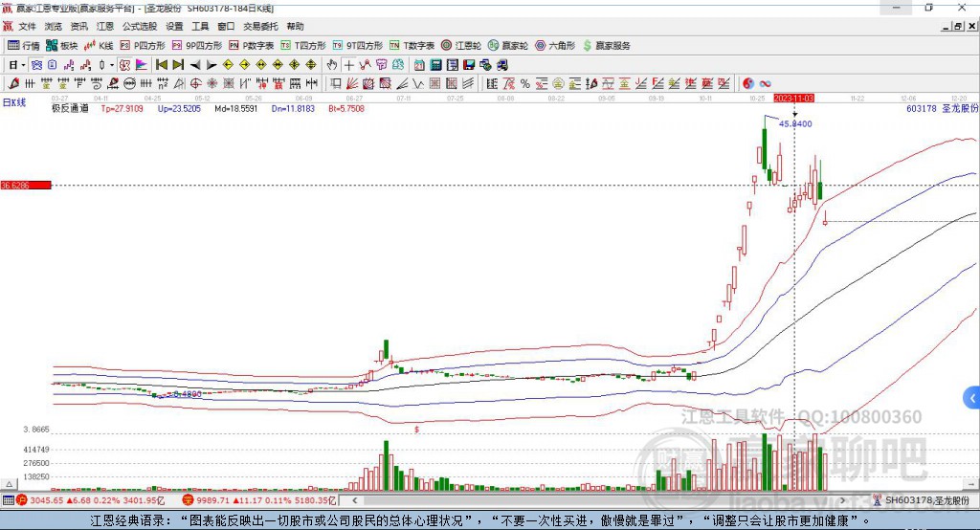Launch the 赢家轮 tool
980x530 pixels.
508,46
